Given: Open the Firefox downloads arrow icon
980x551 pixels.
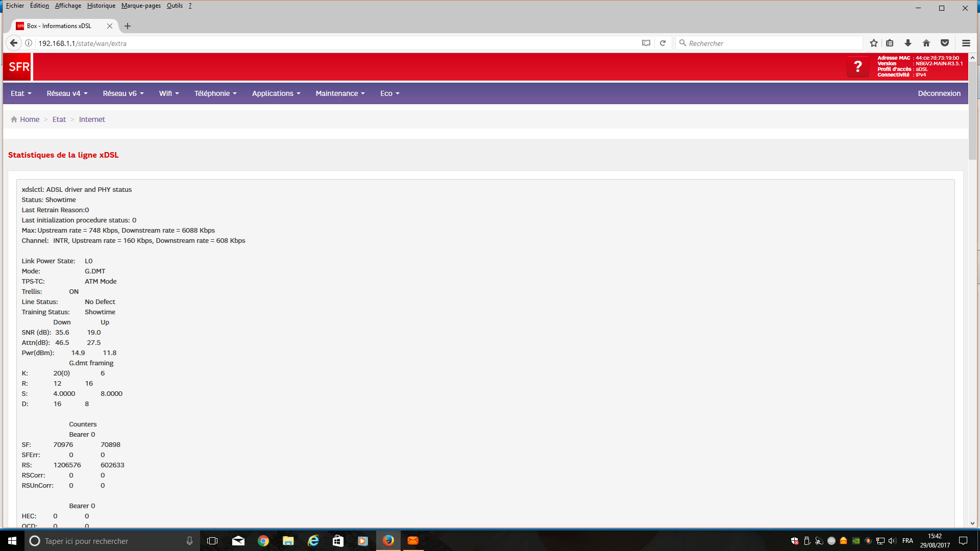Looking at the screenshot, I should click(908, 43).
